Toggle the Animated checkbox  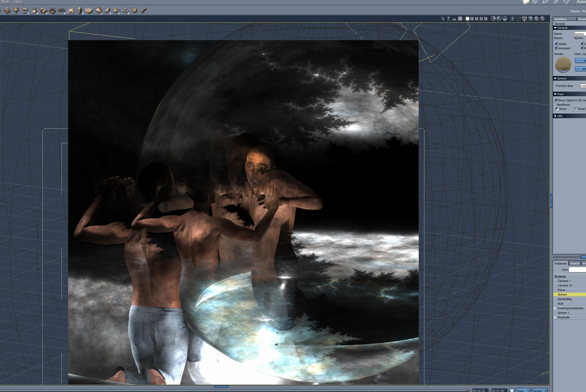click(x=556, y=48)
